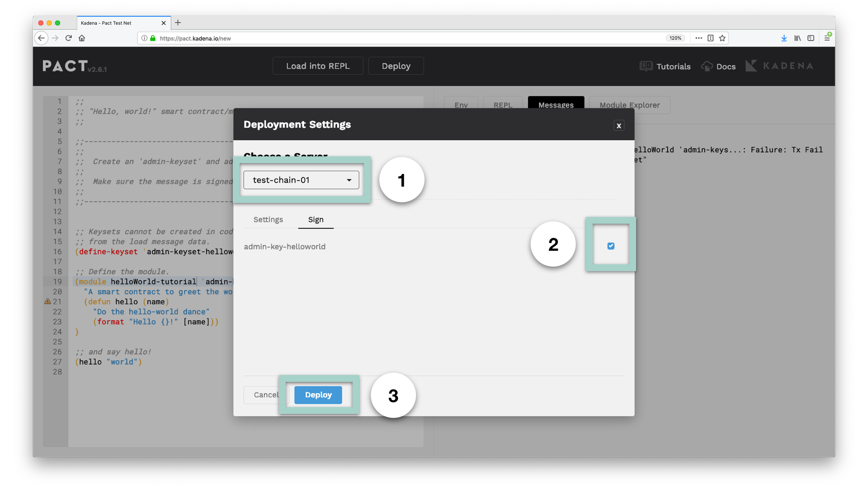Open page actions three-dots menu

698,38
